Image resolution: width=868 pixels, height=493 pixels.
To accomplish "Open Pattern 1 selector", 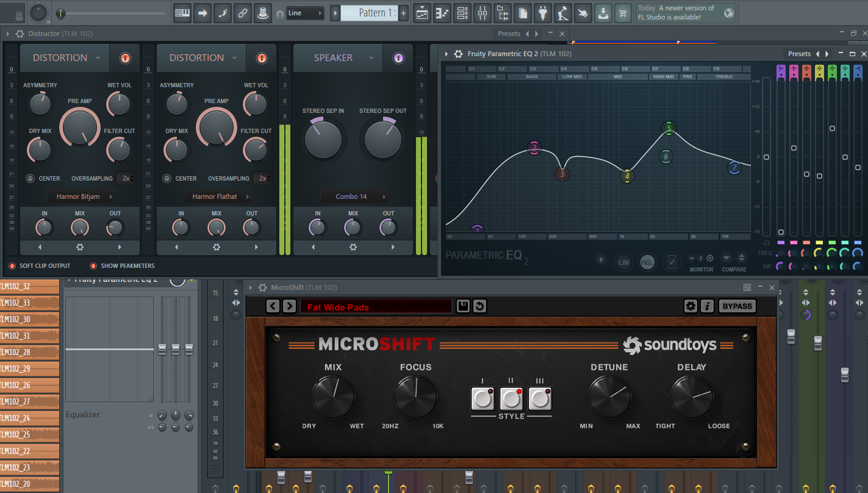I will tap(369, 13).
